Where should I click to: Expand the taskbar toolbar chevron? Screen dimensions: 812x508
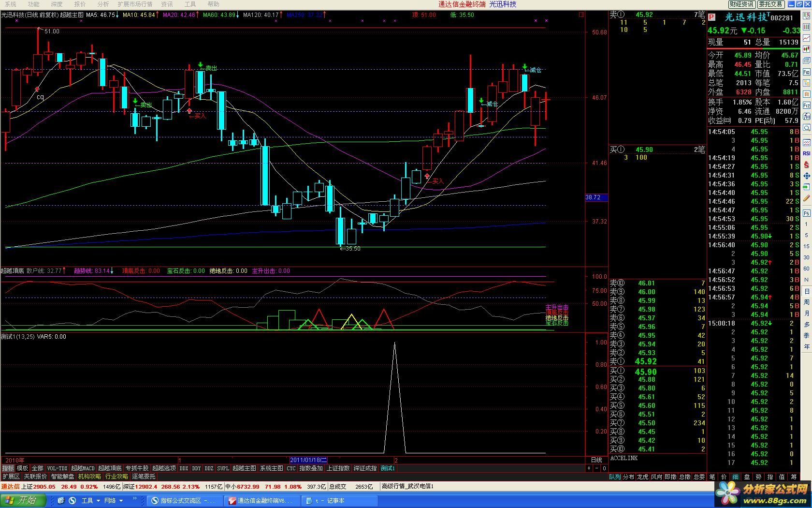pyautogui.click(x=135, y=499)
